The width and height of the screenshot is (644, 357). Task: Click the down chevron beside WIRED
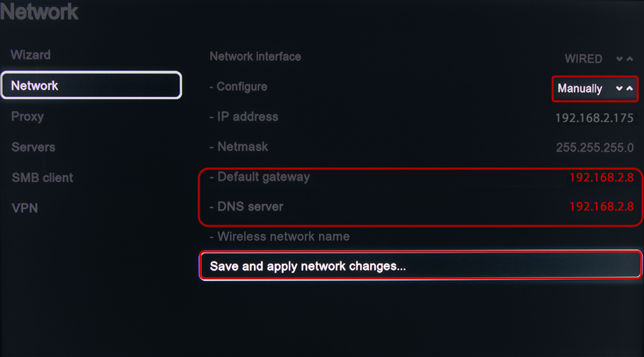click(x=619, y=59)
